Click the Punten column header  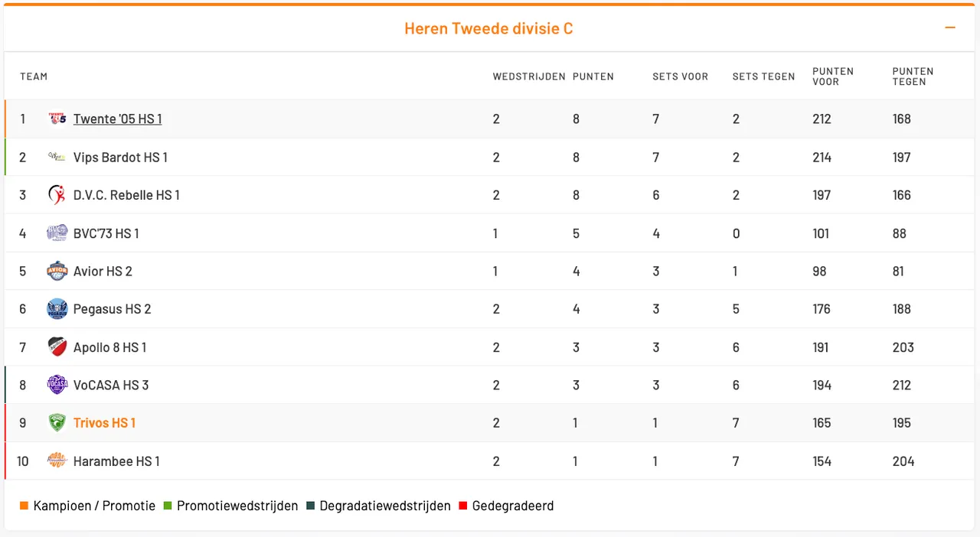pyautogui.click(x=593, y=76)
